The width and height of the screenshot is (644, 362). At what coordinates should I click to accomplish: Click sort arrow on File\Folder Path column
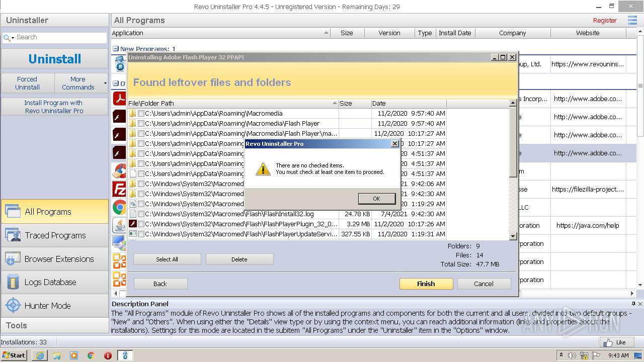(x=335, y=103)
